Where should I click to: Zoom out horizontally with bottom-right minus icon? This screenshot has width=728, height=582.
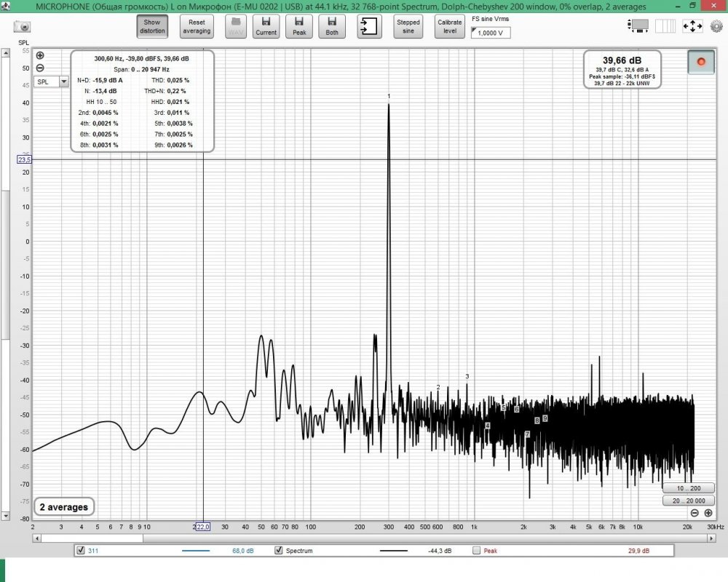click(x=695, y=513)
